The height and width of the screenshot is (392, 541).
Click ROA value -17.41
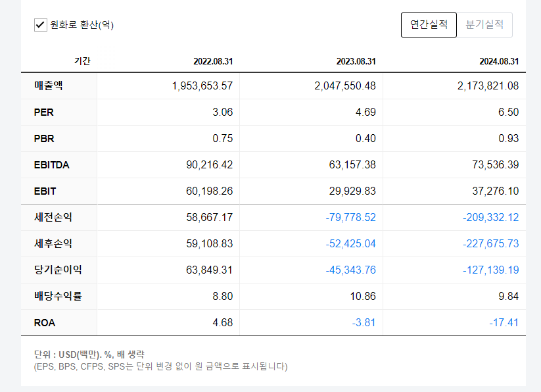tap(504, 323)
